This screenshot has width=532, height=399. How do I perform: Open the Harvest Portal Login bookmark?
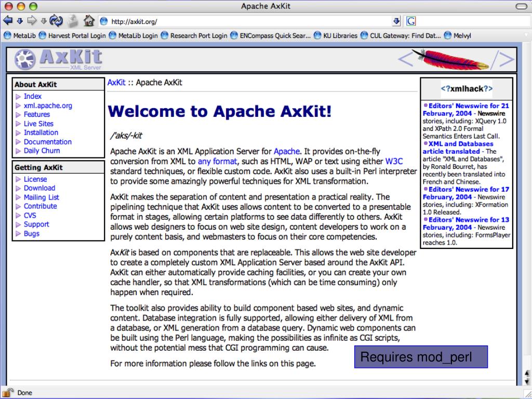click(72, 35)
